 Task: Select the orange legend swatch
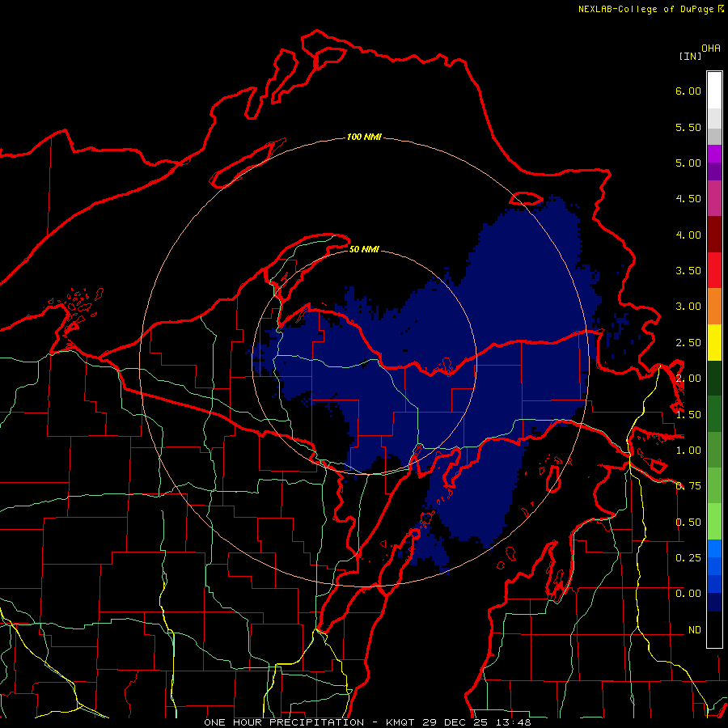click(714, 307)
